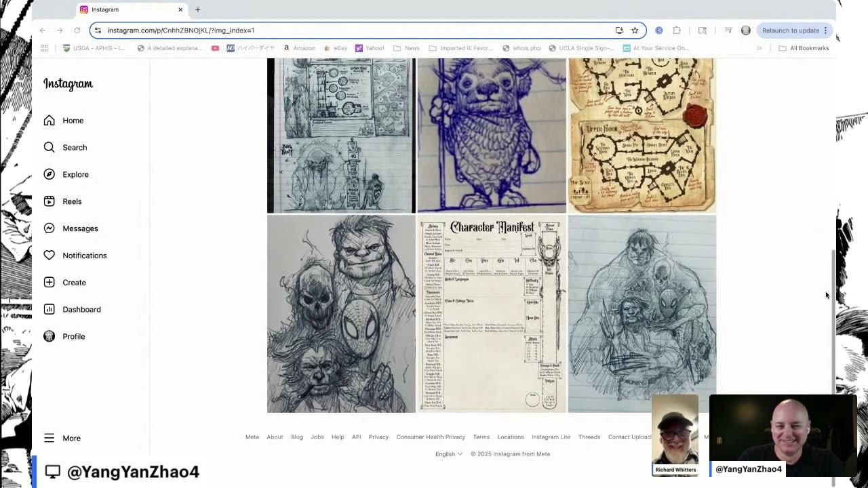Screen dimensions: 868x488
Task: Open the tab search side panel icon
Action: point(703,30)
